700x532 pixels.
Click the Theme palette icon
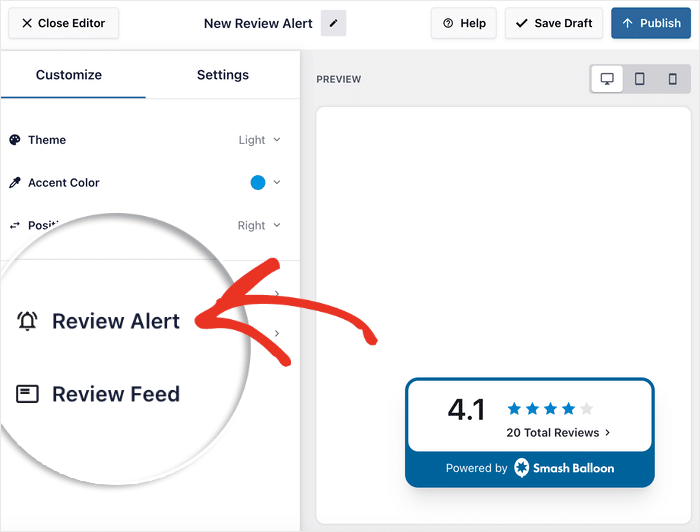15,140
